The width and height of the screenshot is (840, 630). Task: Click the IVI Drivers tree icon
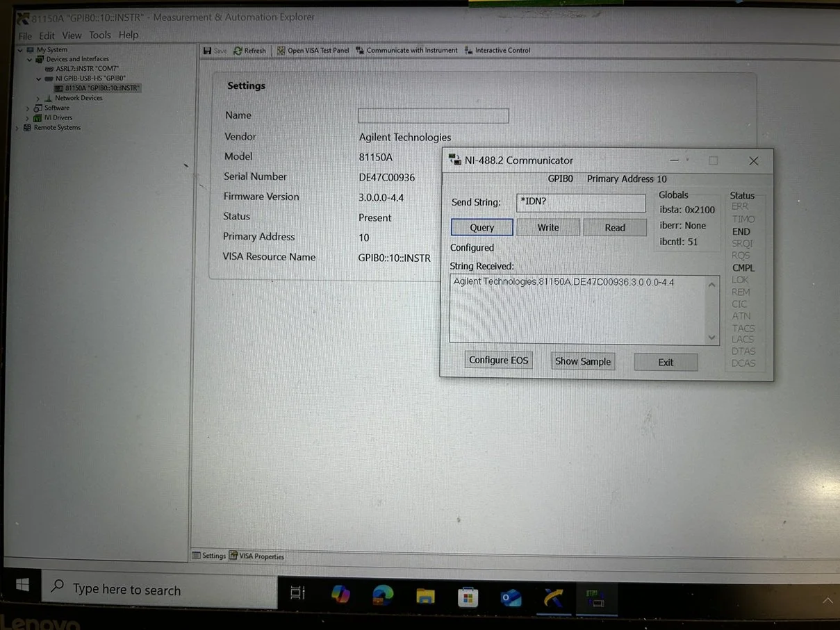coord(39,117)
